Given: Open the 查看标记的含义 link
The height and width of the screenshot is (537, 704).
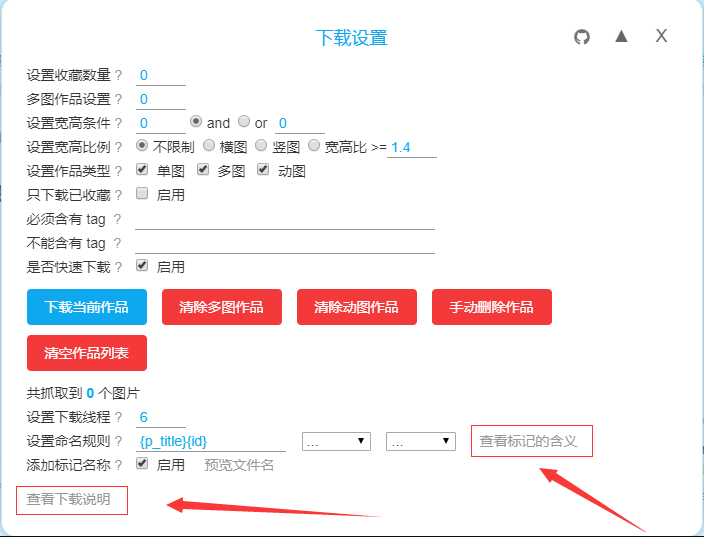Looking at the screenshot, I should 528,441.
